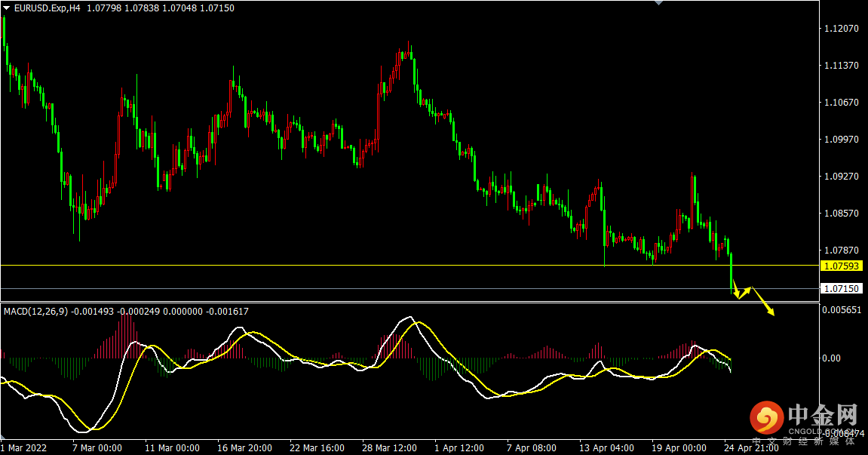
Task: Click the 1.09970 price axis label
Action: click(x=842, y=140)
